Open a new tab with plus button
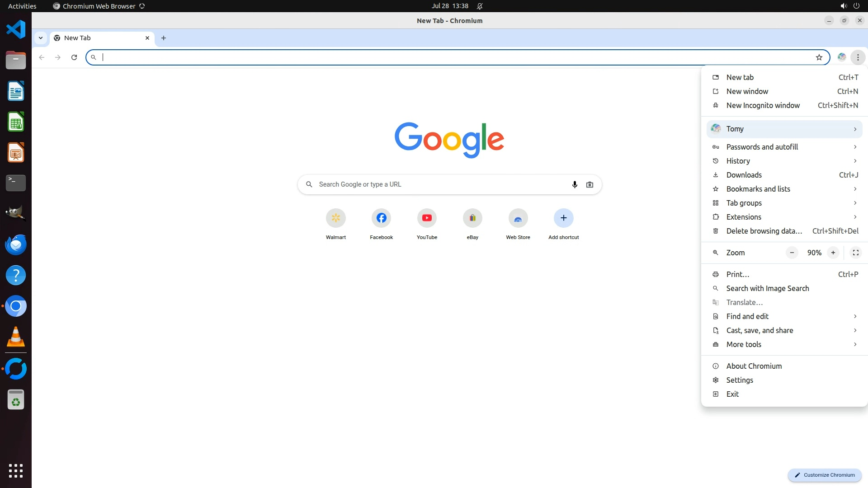The width and height of the screenshot is (868, 488). tap(164, 38)
